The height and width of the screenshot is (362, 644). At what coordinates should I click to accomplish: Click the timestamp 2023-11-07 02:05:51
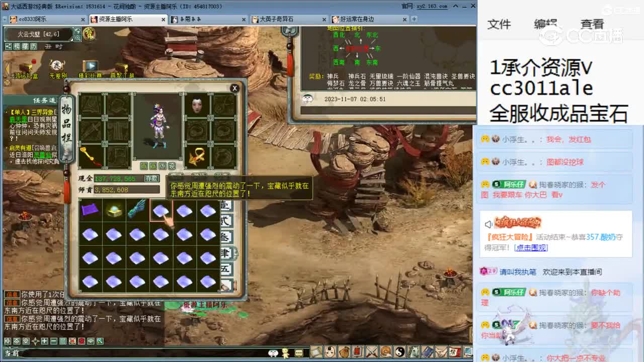pyautogui.click(x=355, y=99)
